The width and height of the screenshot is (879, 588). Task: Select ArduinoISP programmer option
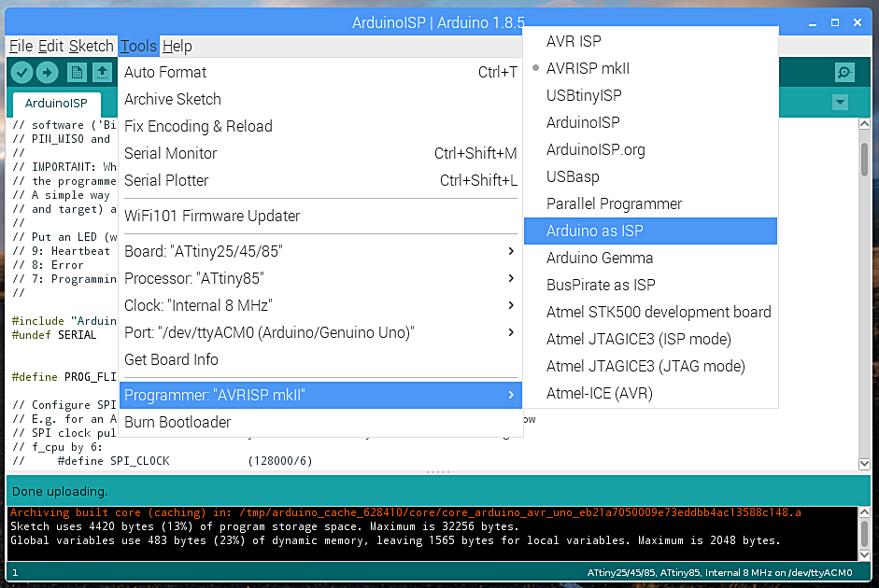[650, 122]
